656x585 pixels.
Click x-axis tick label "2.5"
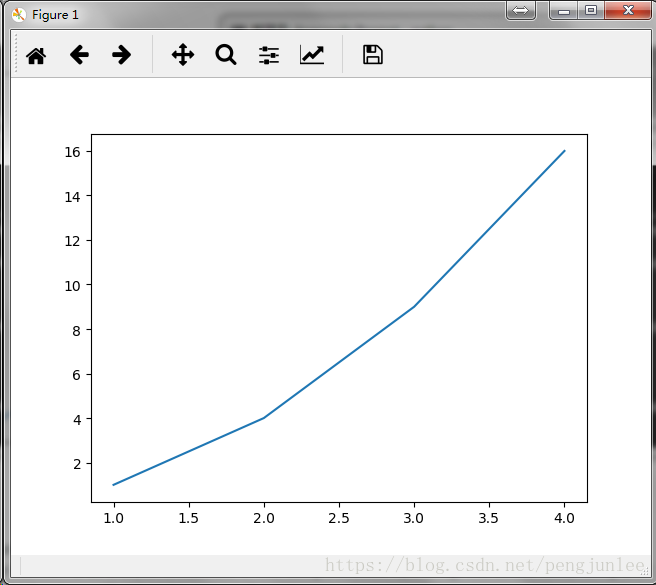tap(338, 518)
